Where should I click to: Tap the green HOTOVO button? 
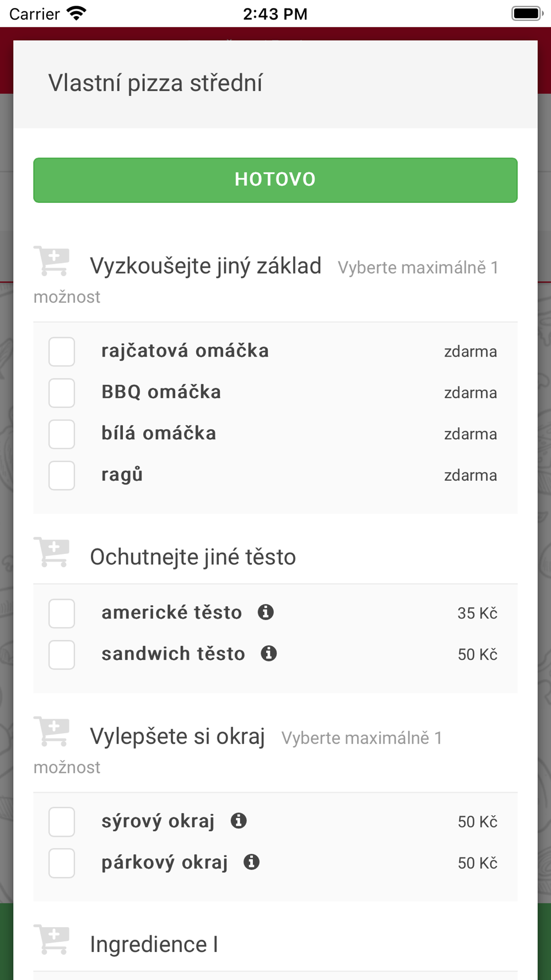[x=275, y=180]
